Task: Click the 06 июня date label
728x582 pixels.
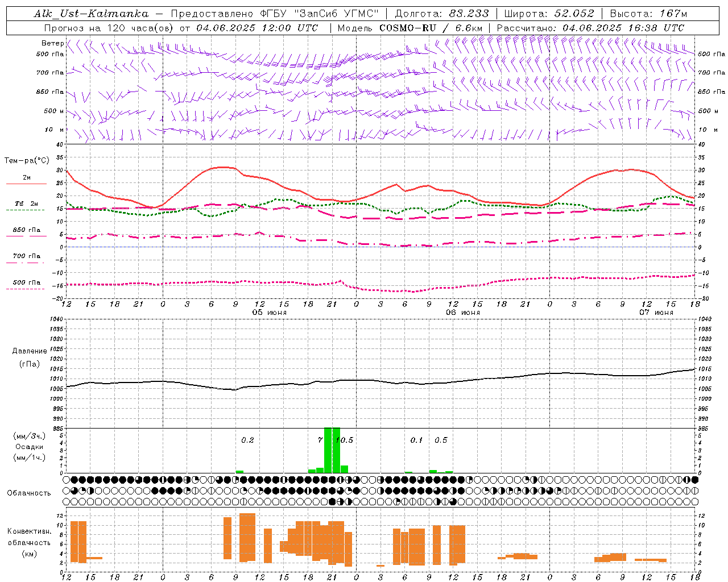Action: pyautogui.click(x=463, y=313)
